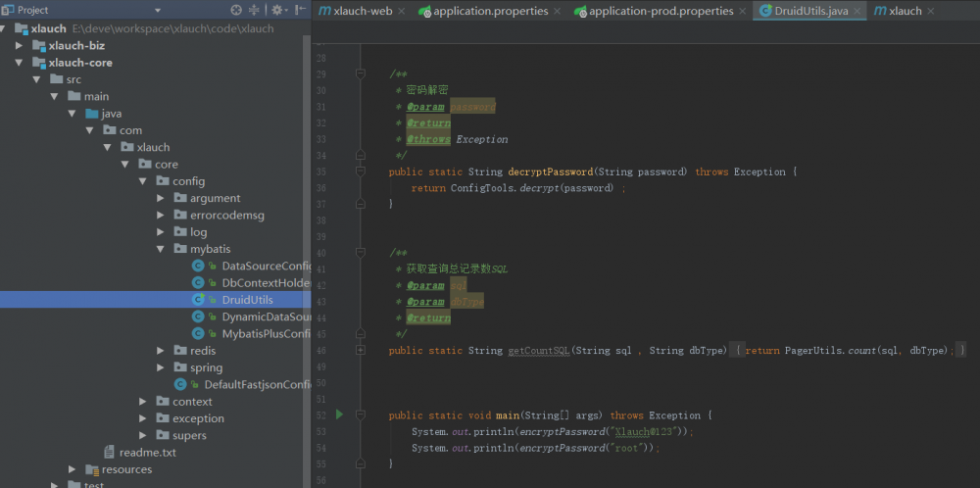Expand the exception package arrow

[143, 418]
